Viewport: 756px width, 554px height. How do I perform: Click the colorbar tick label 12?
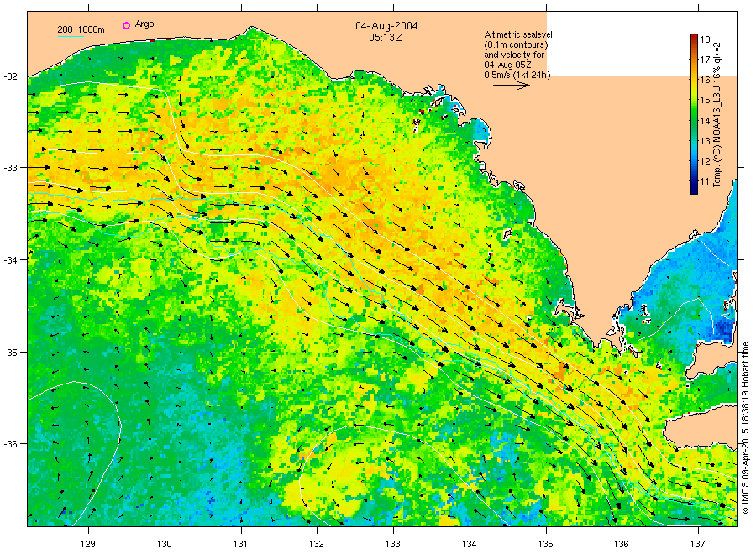click(705, 161)
